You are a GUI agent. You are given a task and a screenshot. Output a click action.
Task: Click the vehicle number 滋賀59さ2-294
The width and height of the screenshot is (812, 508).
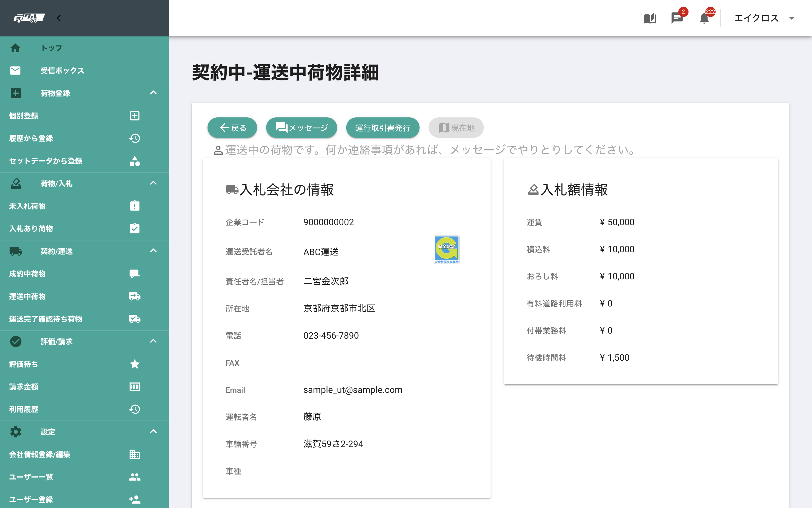(x=333, y=444)
